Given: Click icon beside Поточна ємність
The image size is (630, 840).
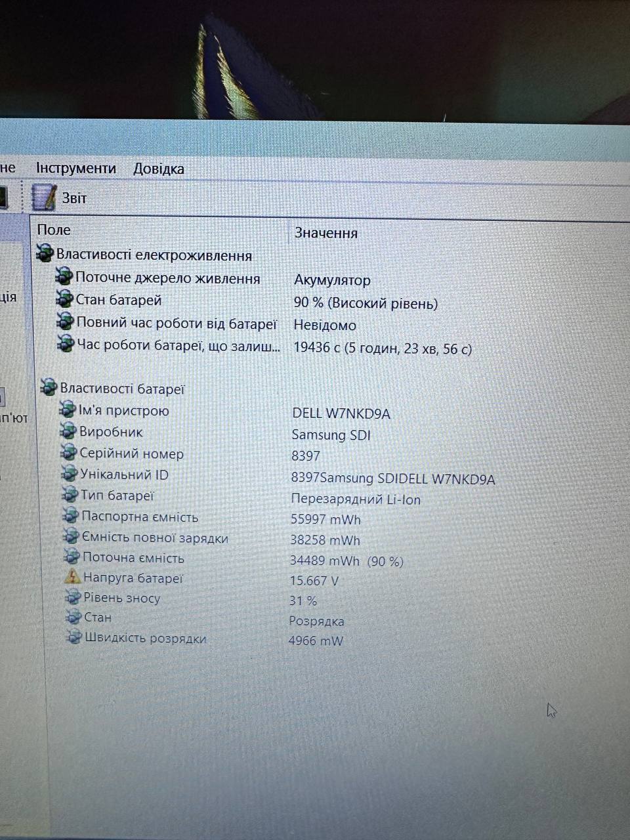Looking at the screenshot, I should [x=72, y=556].
